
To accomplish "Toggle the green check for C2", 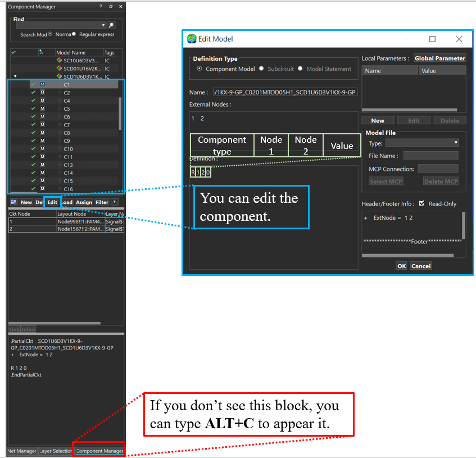I will [33, 92].
